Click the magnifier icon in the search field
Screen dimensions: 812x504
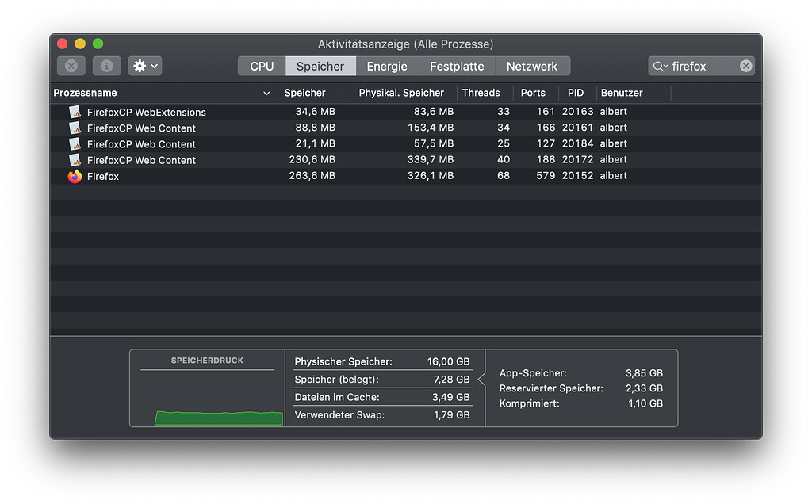[x=656, y=66]
